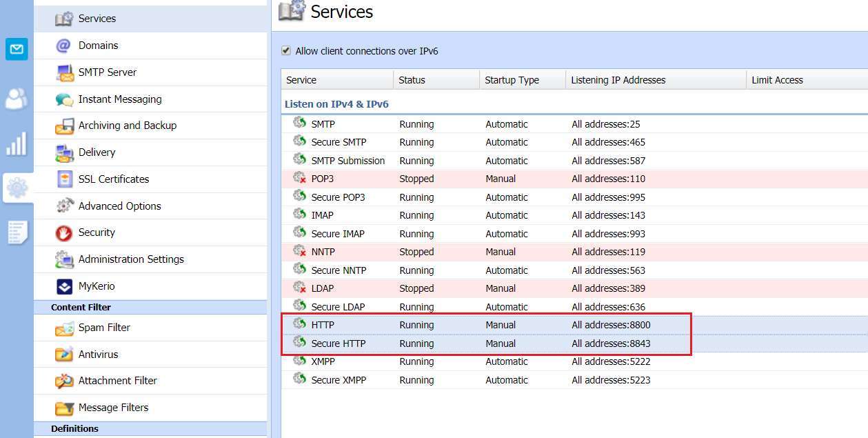Click the Security stop-hand icon
This screenshot has height=438, width=868.
[64, 232]
